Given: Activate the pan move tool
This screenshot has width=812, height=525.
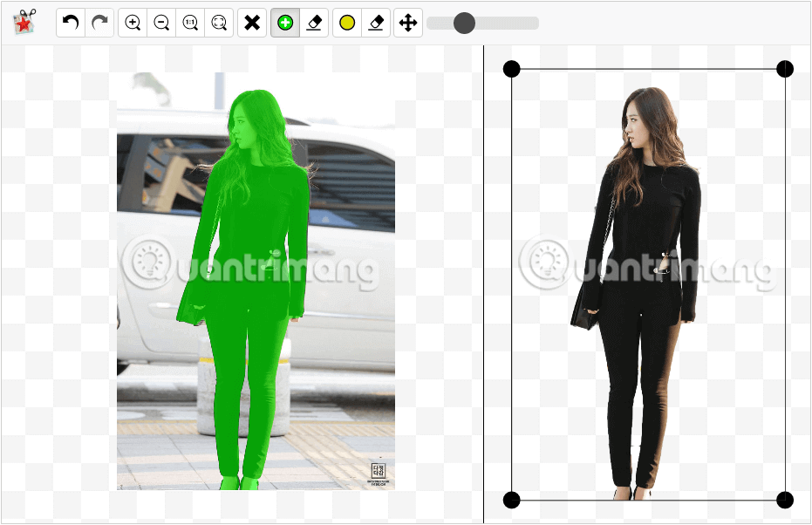Looking at the screenshot, I should pos(408,23).
